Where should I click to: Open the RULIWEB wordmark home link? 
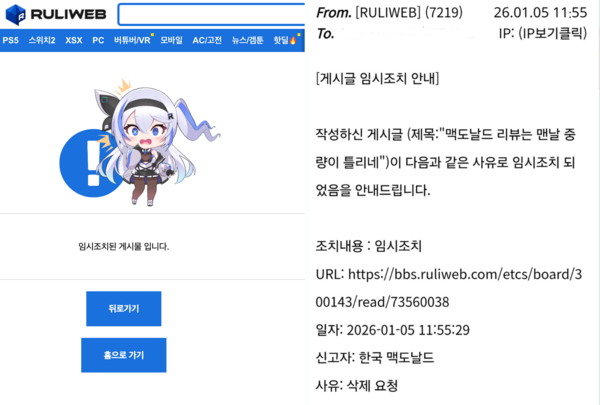click(x=68, y=15)
